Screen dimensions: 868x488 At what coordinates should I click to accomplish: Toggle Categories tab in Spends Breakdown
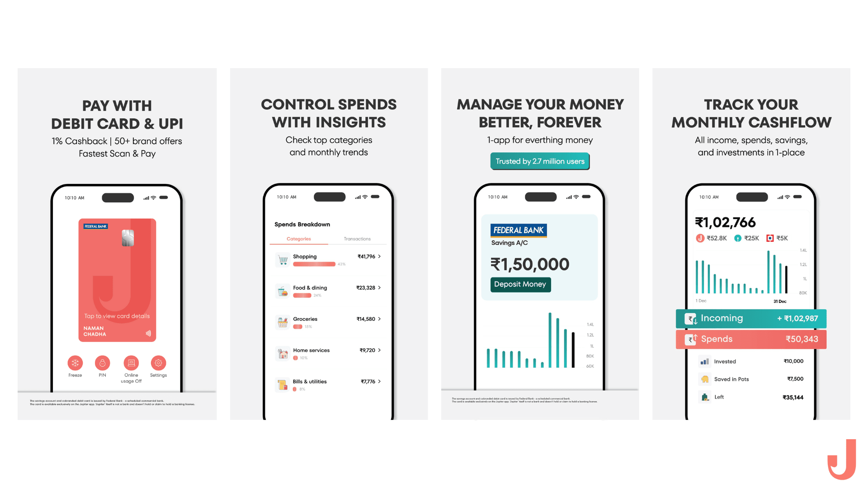[298, 238]
